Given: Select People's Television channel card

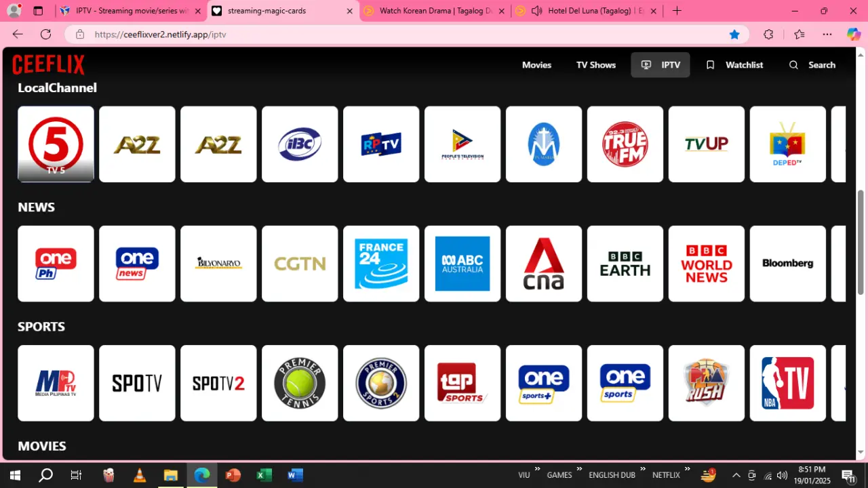Looking at the screenshot, I should (x=462, y=144).
